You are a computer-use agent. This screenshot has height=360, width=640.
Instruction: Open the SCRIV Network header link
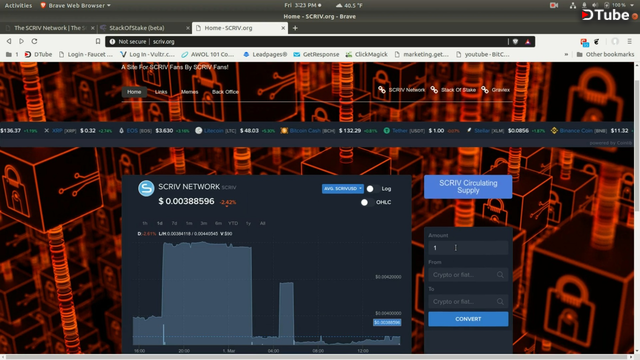pyautogui.click(x=407, y=90)
